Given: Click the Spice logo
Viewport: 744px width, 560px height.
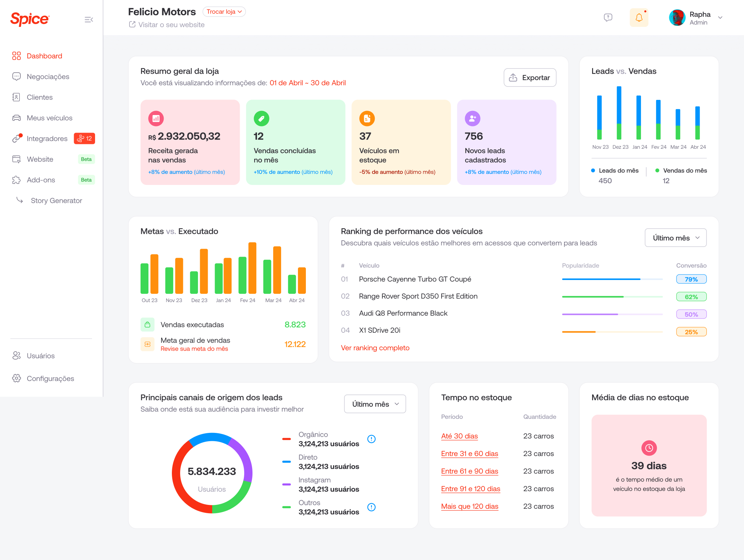Looking at the screenshot, I should (x=30, y=19).
